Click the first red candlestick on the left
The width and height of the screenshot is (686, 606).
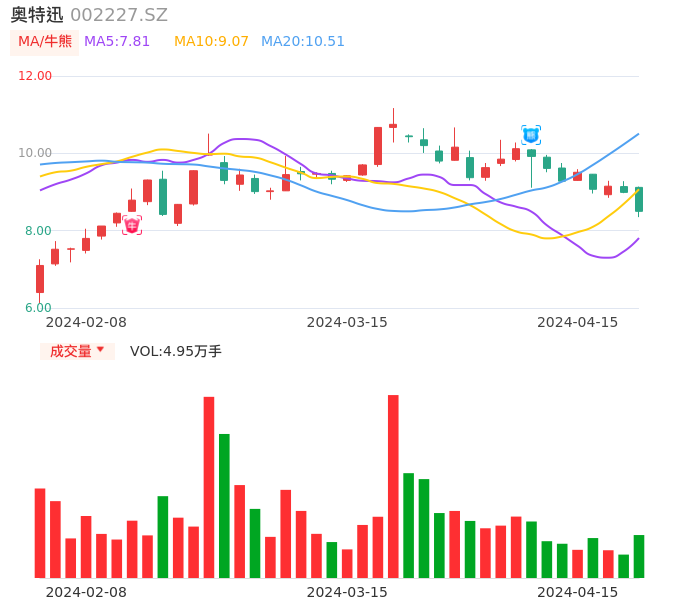click(x=40, y=278)
